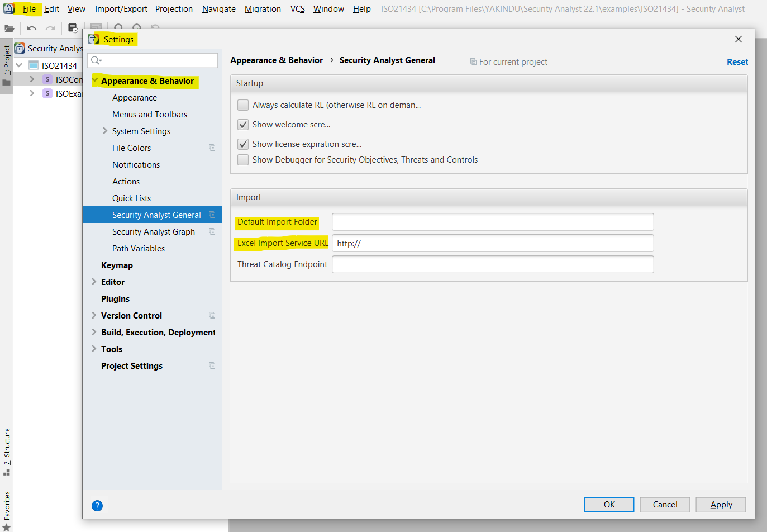Open the VCS menu
Viewport: 767px width, 532px height.
[x=298, y=8]
